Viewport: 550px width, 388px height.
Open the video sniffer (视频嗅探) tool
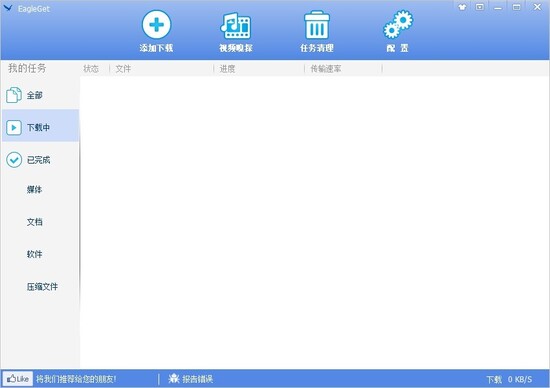(236, 25)
